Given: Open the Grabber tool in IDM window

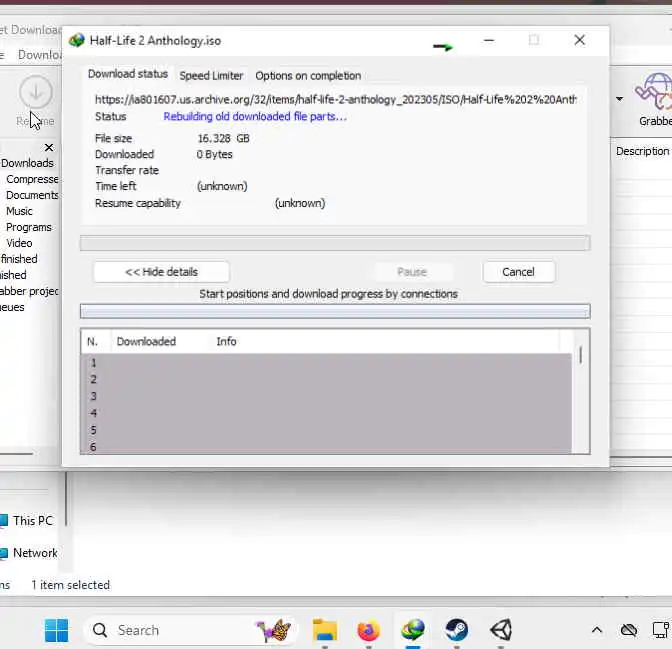Looking at the screenshot, I should click(654, 100).
